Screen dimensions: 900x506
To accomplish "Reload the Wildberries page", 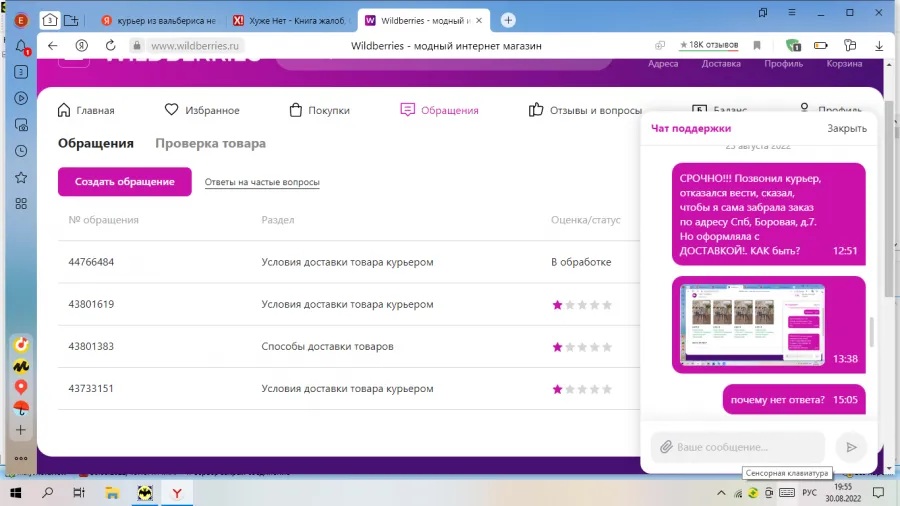I will (110, 45).
